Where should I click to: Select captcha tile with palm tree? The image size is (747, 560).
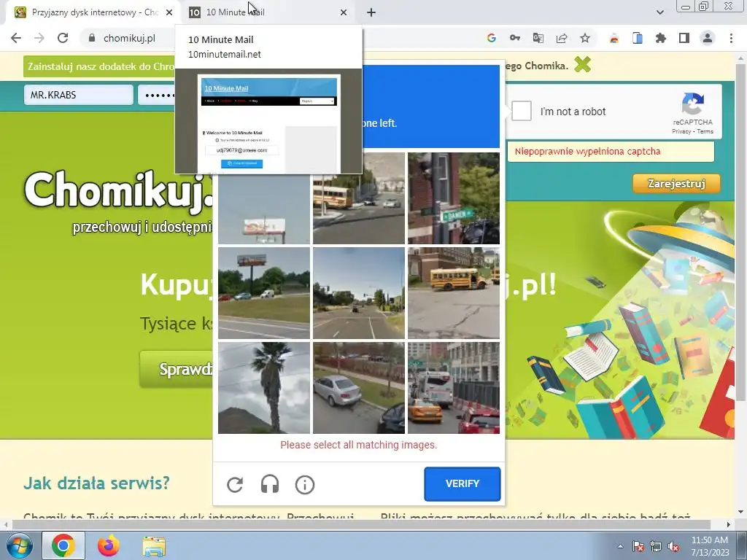[264, 388]
